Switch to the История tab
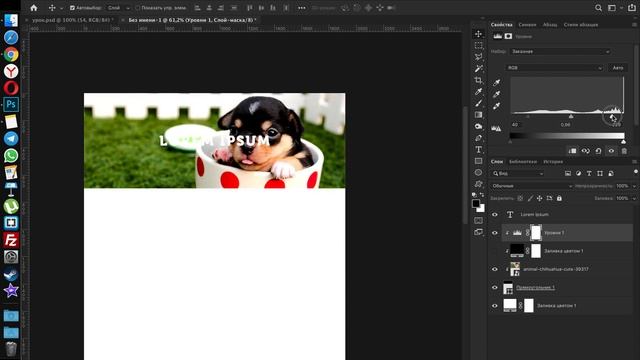Image resolution: width=640 pixels, height=360 pixels. tap(553, 162)
